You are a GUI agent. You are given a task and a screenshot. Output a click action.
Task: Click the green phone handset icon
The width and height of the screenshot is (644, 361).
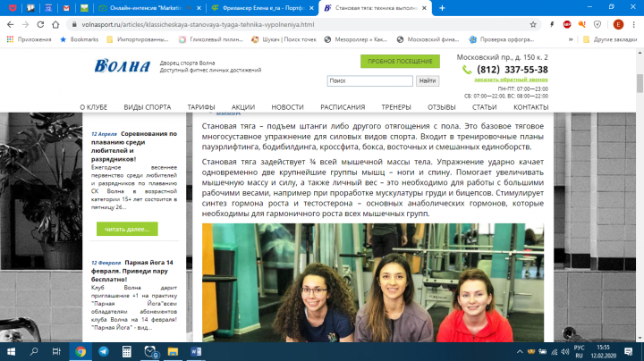[467, 70]
